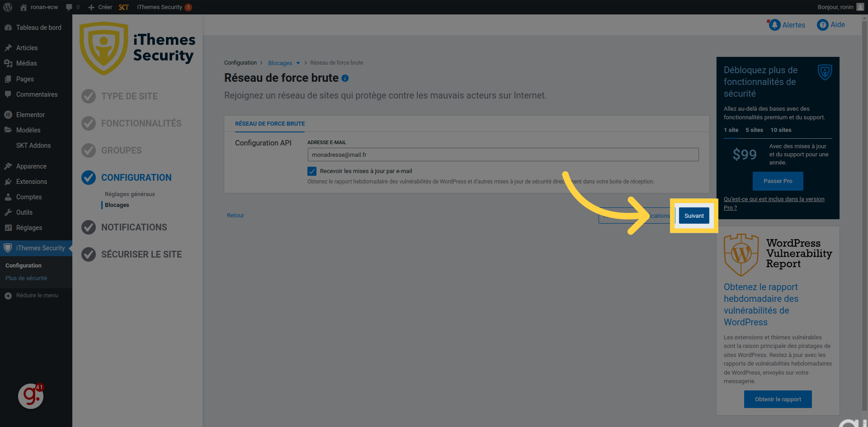Open iThemes Security sidebar menu item
Screen dimensions: 868x427
click(36, 248)
